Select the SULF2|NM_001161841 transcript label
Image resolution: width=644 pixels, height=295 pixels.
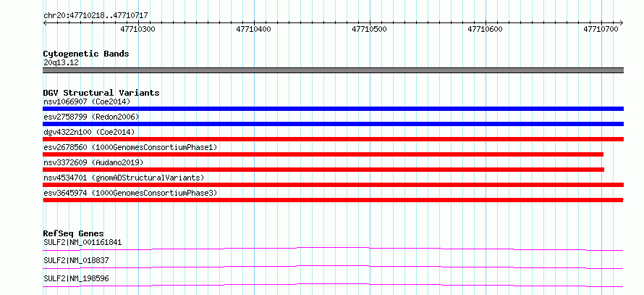(x=82, y=242)
